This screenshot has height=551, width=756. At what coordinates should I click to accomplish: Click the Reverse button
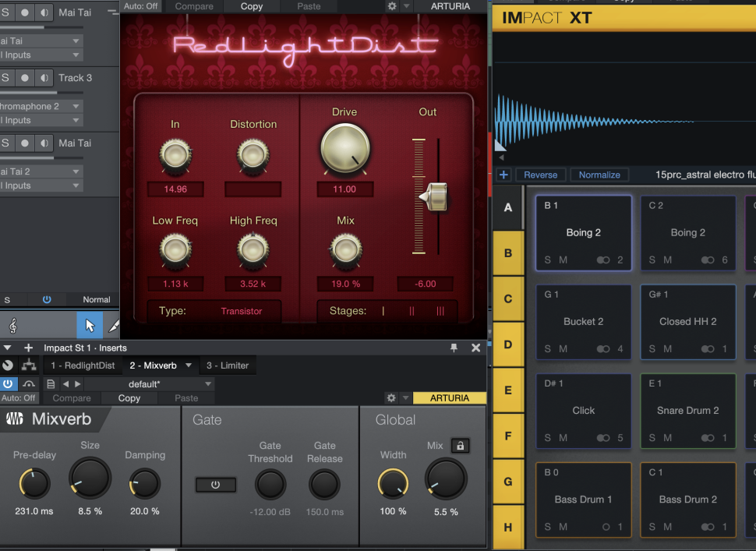coord(540,175)
